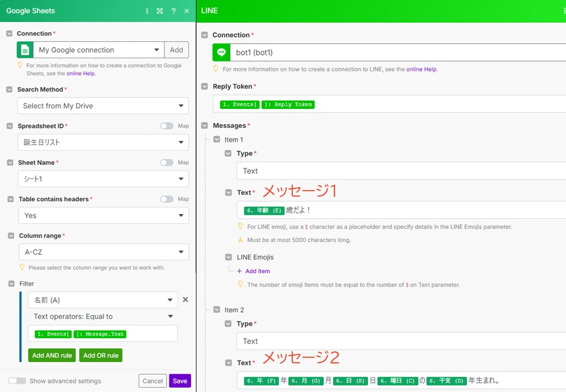Click the 6. 月 (G) variable pill
The height and width of the screenshot is (392, 566).
point(306,381)
